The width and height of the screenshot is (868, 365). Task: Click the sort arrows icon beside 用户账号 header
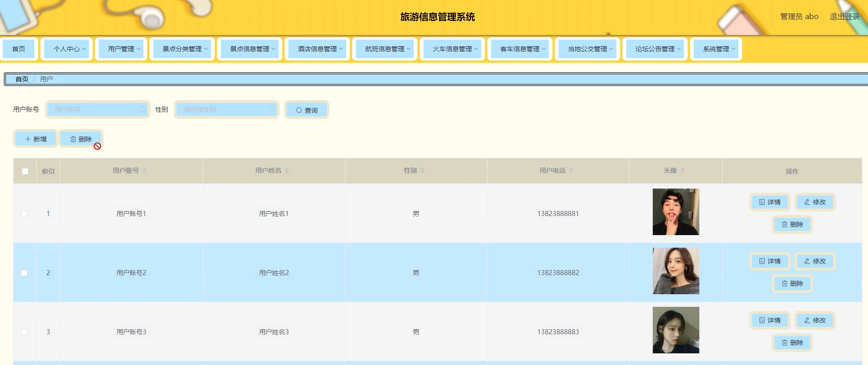(144, 171)
